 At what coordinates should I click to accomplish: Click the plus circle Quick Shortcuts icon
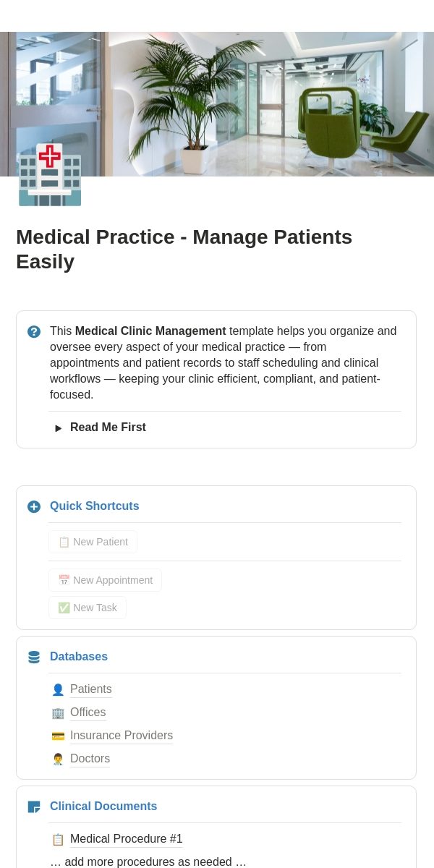[34, 506]
